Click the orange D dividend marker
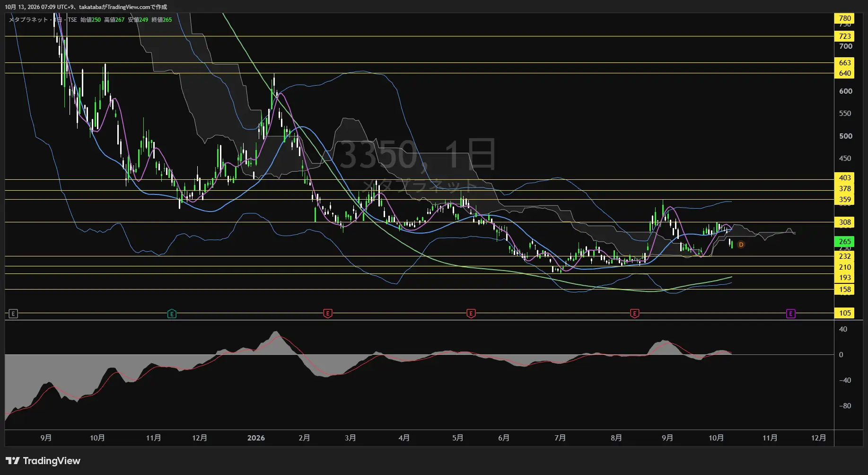The image size is (868, 475). click(x=741, y=245)
